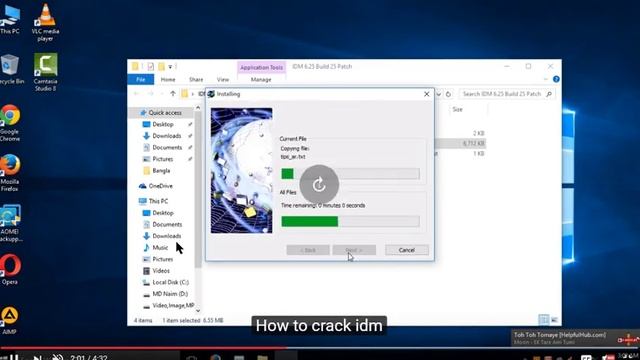This screenshot has width=640, height=360.
Task: Click the Current File progress bar
Action: tap(350, 173)
